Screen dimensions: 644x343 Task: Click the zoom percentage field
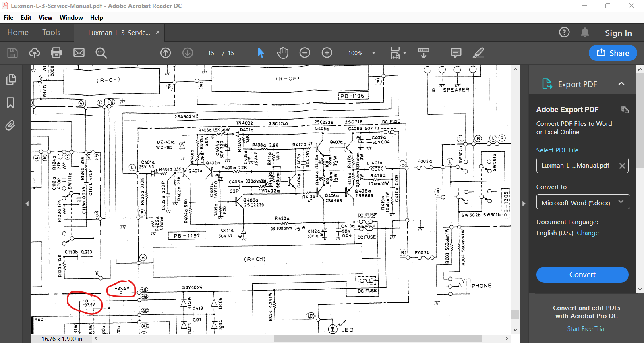355,53
